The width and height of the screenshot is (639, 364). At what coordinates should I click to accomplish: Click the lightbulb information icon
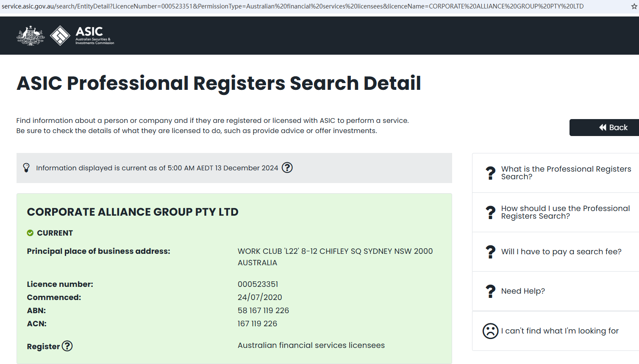(x=26, y=168)
